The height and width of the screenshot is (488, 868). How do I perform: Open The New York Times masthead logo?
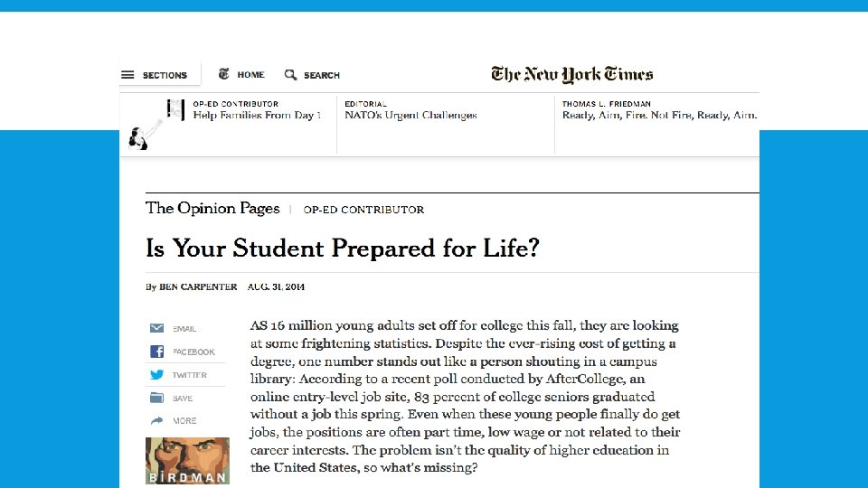pyautogui.click(x=571, y=74)
